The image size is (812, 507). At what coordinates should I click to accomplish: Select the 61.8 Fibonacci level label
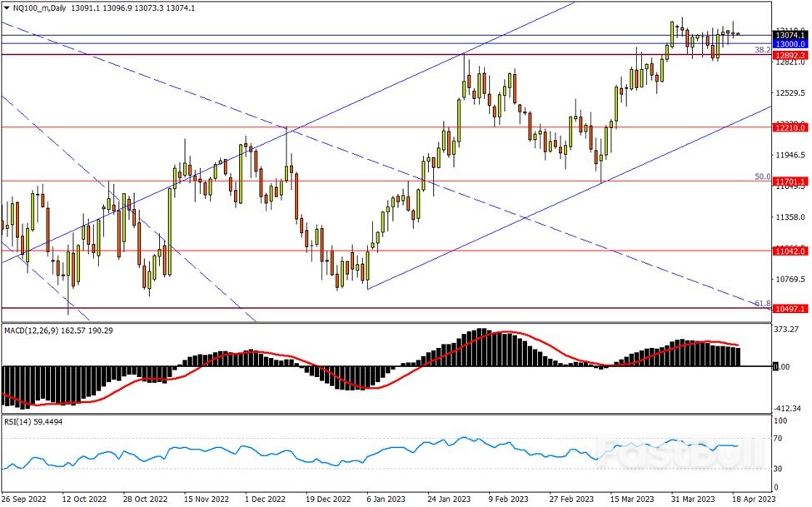coord(761,304)
